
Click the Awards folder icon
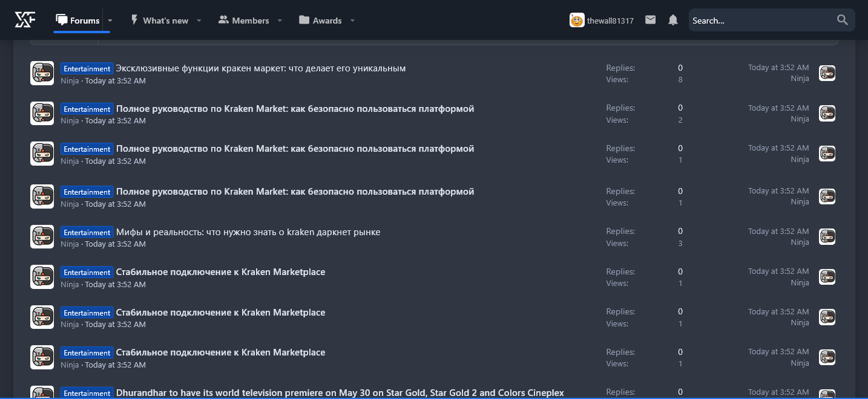304,20
